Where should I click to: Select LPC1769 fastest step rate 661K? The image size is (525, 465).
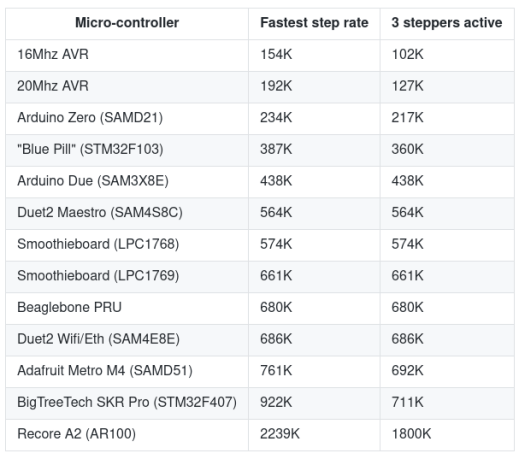click(276, 276)
